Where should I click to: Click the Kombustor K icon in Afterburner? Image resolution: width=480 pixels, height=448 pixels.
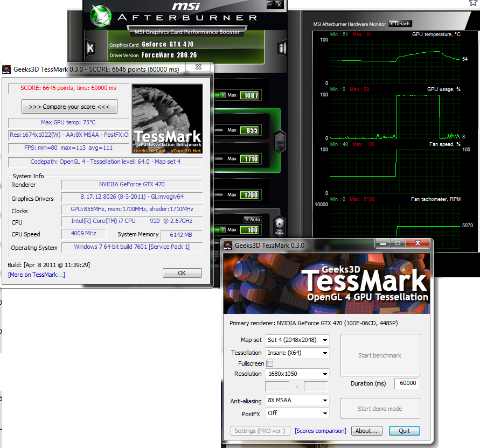coord(91,48)
